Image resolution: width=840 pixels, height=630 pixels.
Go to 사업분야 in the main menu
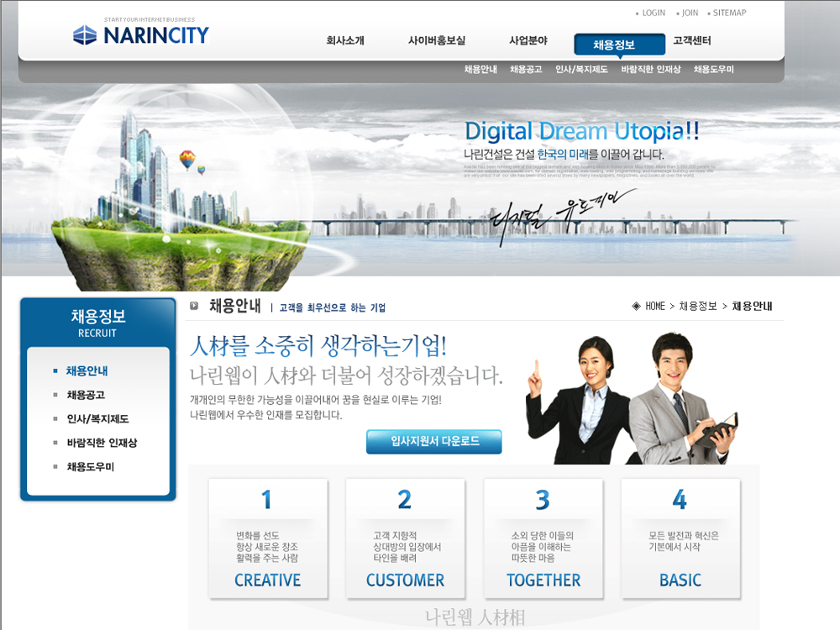tap(528, 41)
